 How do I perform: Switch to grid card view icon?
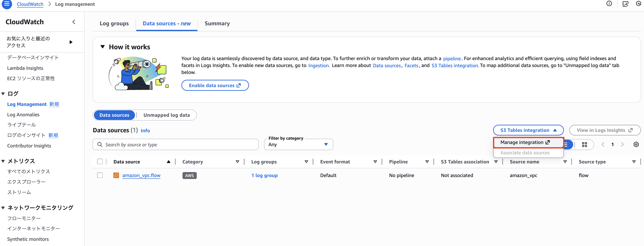(x=584, y=144)
